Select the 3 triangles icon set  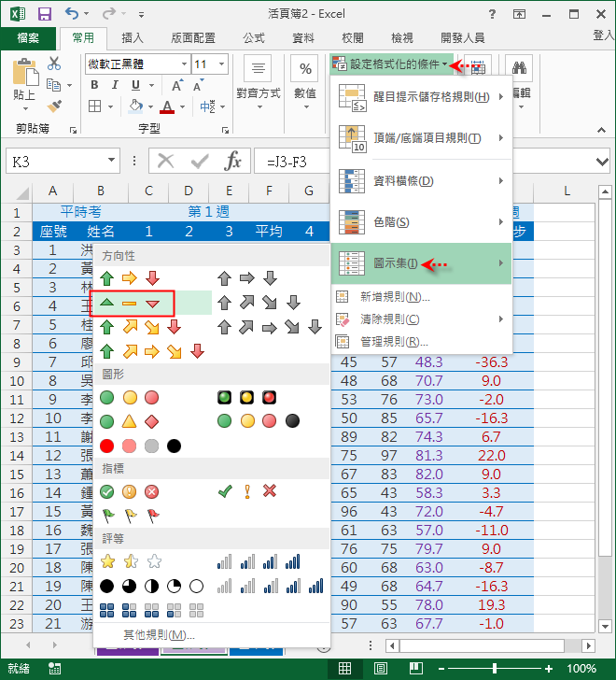[130, 304]
